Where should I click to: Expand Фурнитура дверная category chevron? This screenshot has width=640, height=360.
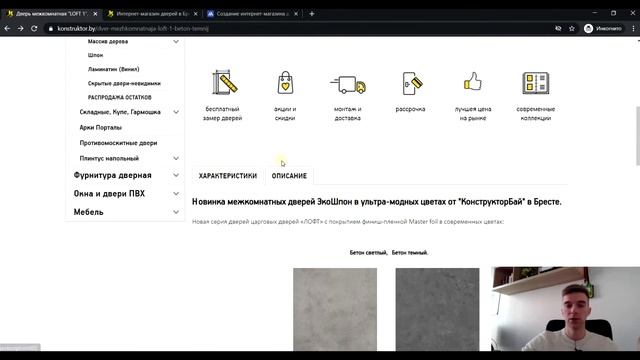pyautogui.click(x=176, y=175)
